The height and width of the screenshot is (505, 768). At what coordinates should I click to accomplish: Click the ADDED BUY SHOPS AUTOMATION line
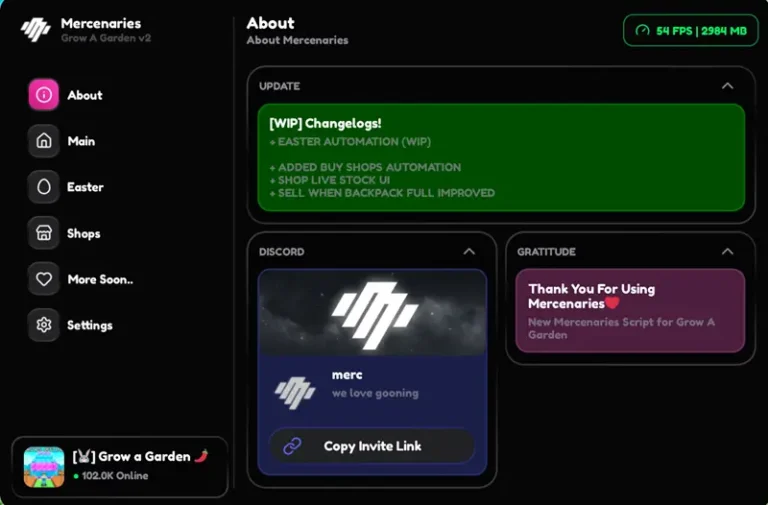pos(365,168)
